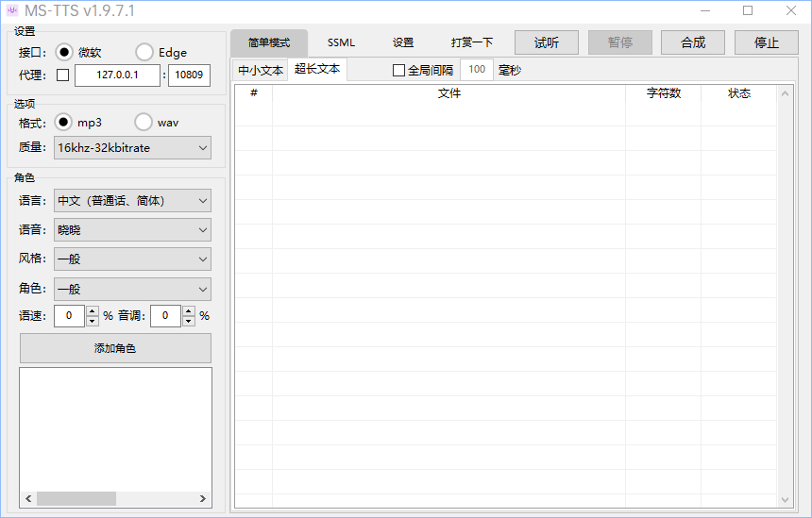812x518 pixels.
Task: Open the 语音 voice dropdown showing 晓晓
Action: click(x=132, y=230)
